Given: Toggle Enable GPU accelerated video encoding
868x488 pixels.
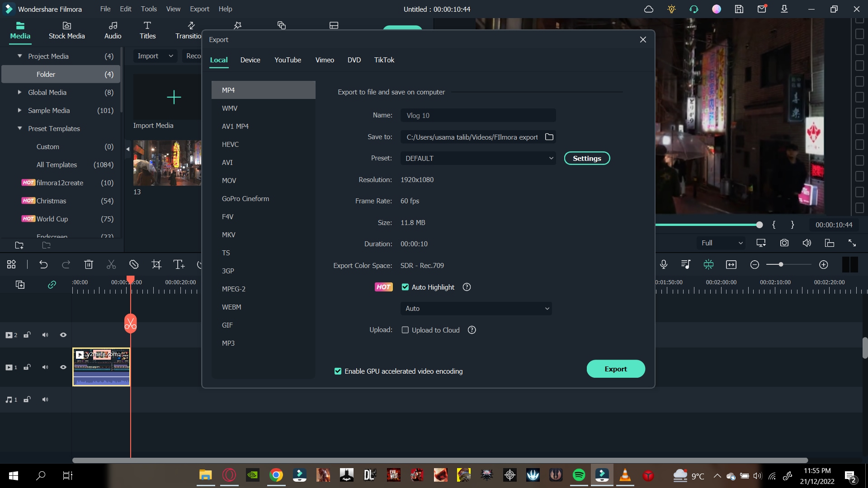Looking at the screenshot, I should click(337, 371).
